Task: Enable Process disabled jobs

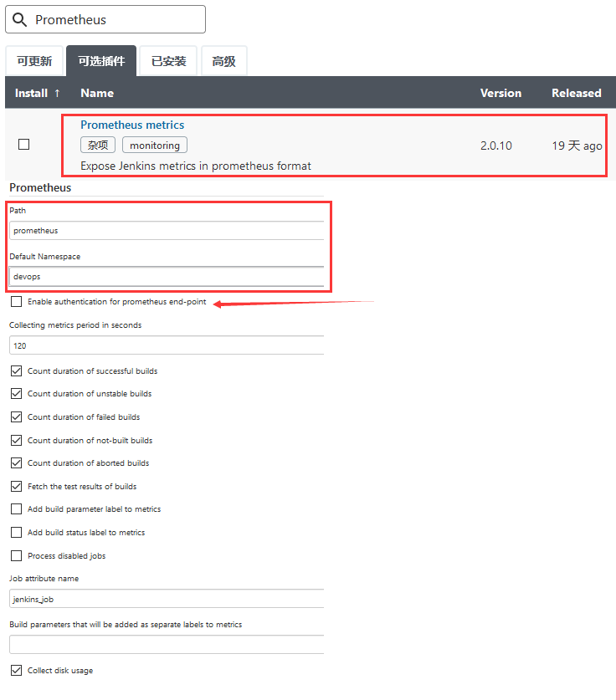Action: tap(17, 556)
